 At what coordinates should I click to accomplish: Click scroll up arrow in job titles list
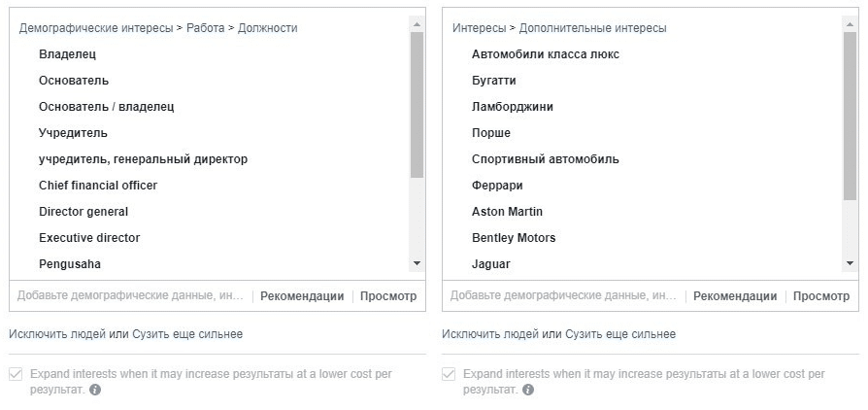point(417,24)
